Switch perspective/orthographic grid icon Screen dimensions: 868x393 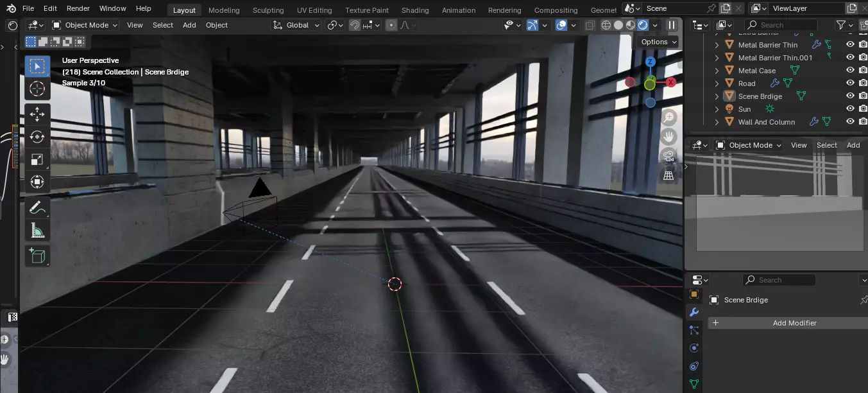(x=669, y=175)
